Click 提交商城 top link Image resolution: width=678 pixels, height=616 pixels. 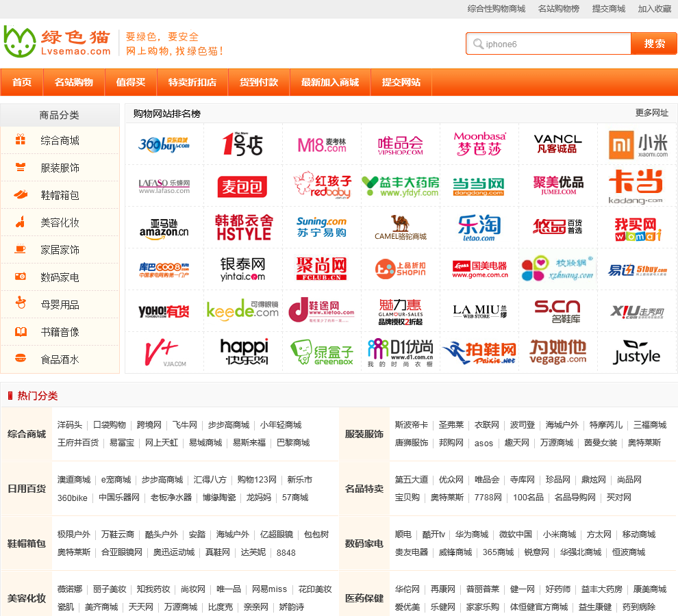coord(609,9)
